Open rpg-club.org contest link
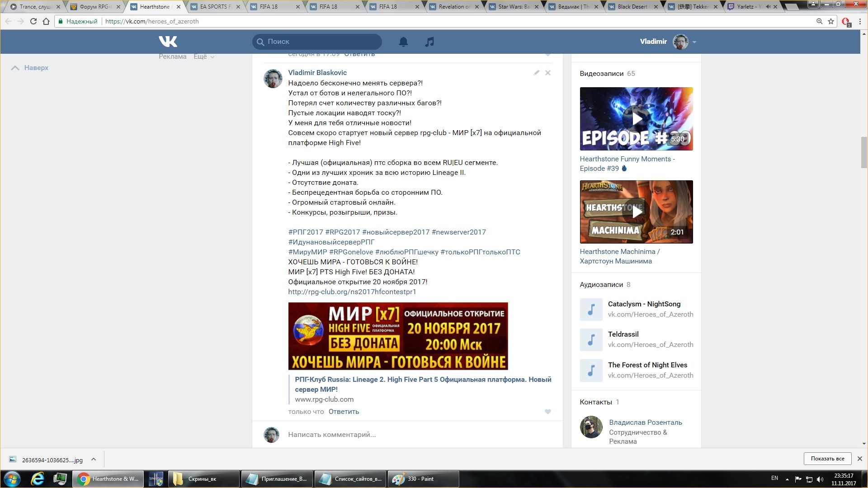The width and height of the screenshot is (868, 488). point(352,292)
